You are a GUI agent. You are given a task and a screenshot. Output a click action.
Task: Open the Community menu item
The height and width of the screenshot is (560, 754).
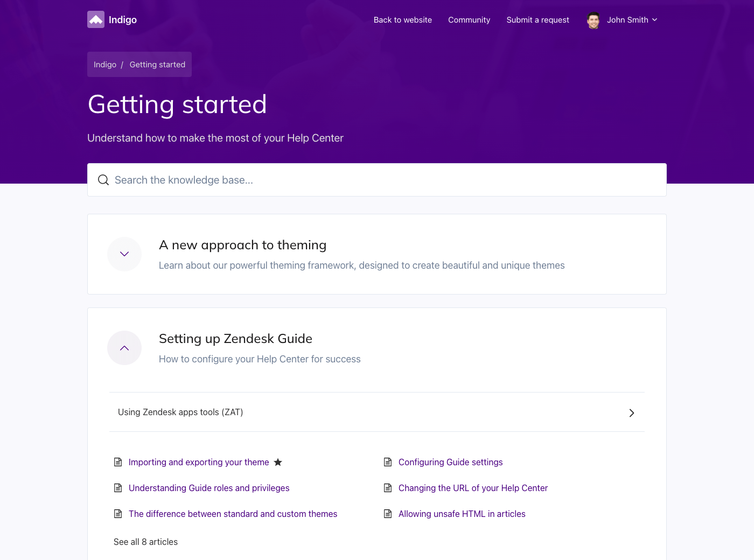[x=469, y=20]
